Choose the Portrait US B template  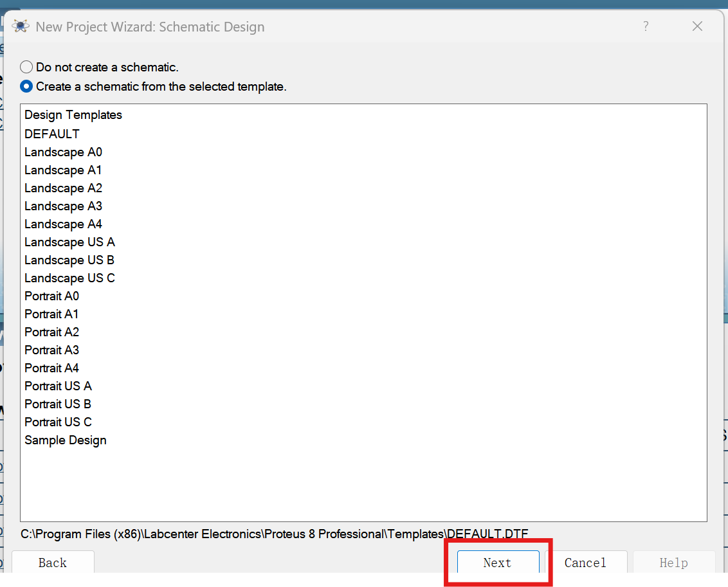click(58, 404)
